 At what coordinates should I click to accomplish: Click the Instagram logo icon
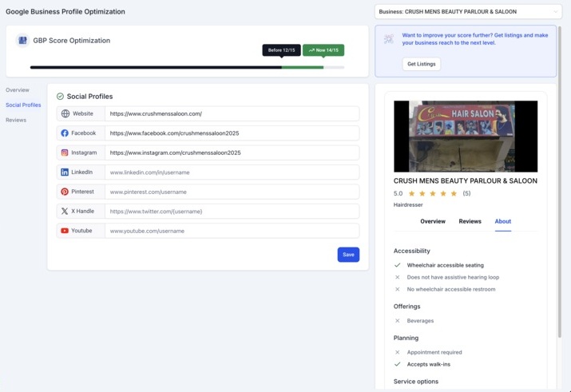pyautogui.click(x=65, y=152)
